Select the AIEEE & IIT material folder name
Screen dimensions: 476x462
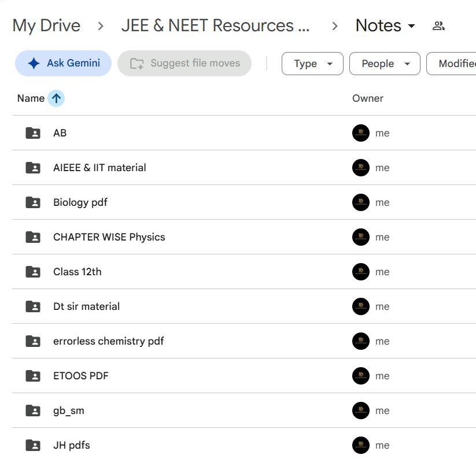coord(99,168)
